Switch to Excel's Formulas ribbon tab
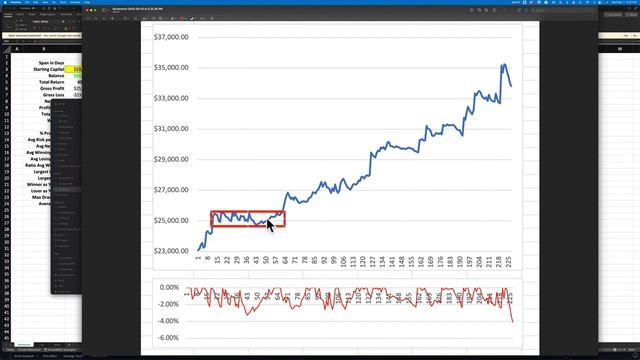Screen dimensions: 640x360 [66, 14]
